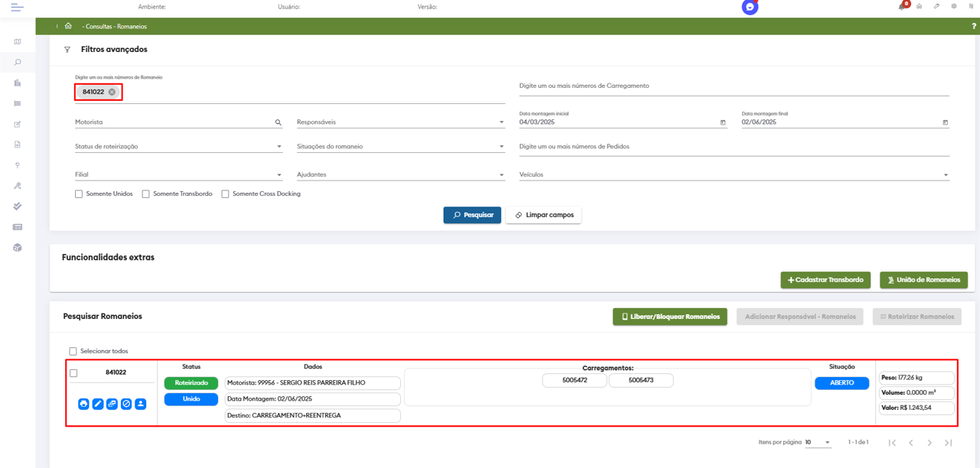
Task: Click the pencil edit icon for romaneio 841022
Action: tap(98, 404)
